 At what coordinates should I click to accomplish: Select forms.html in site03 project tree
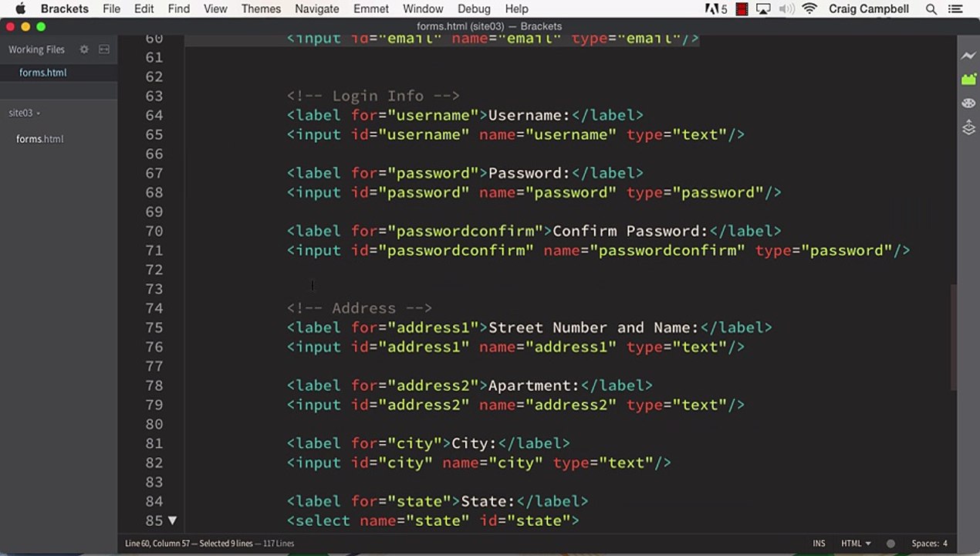pos(40,139)
